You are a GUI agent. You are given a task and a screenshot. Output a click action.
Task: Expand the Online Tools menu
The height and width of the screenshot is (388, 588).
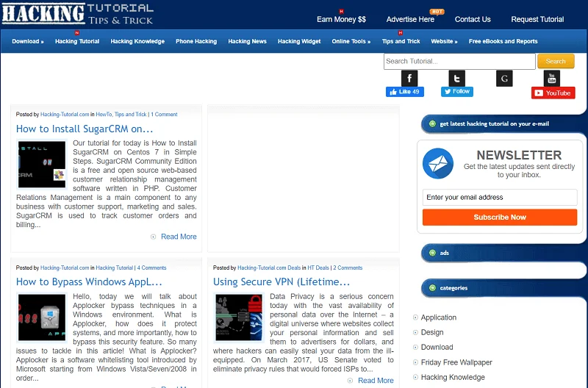click(x=351, y=41)
